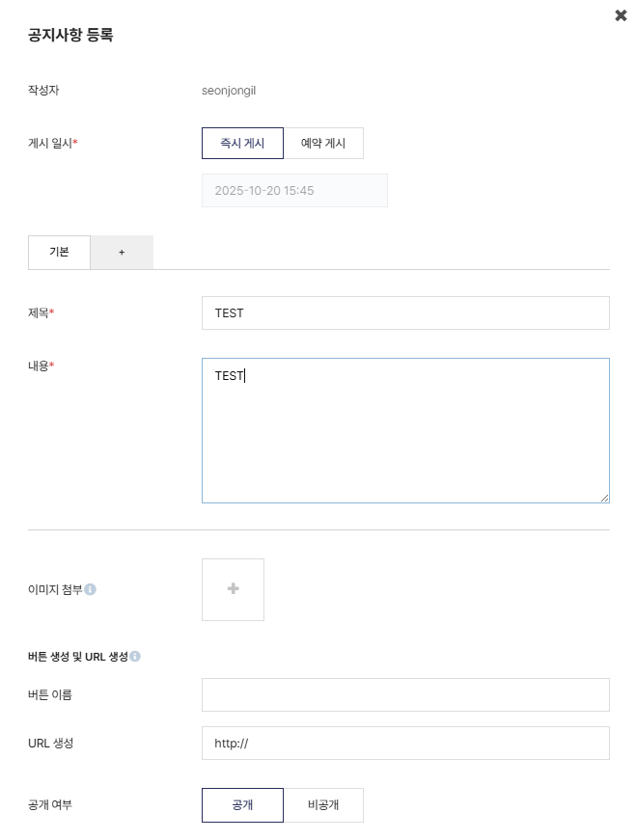Viewport: 636px width, 840px height.
Task: Select 즉시 게시 posting option
Action: tap(242, 143)
